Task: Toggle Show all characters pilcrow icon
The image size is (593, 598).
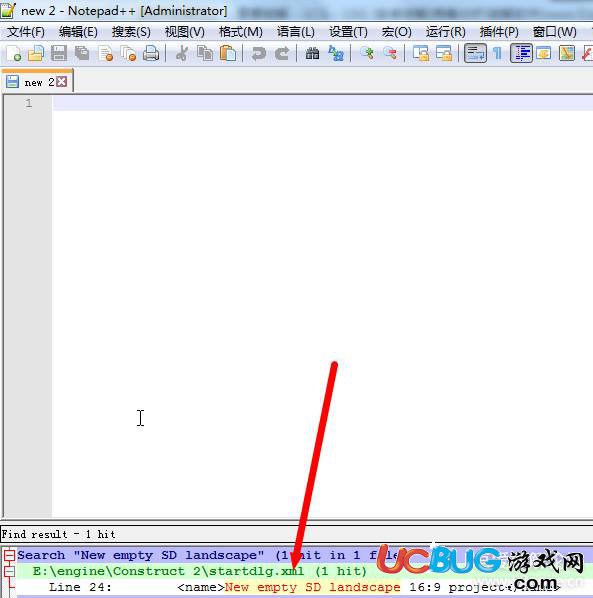Action: 497,53
